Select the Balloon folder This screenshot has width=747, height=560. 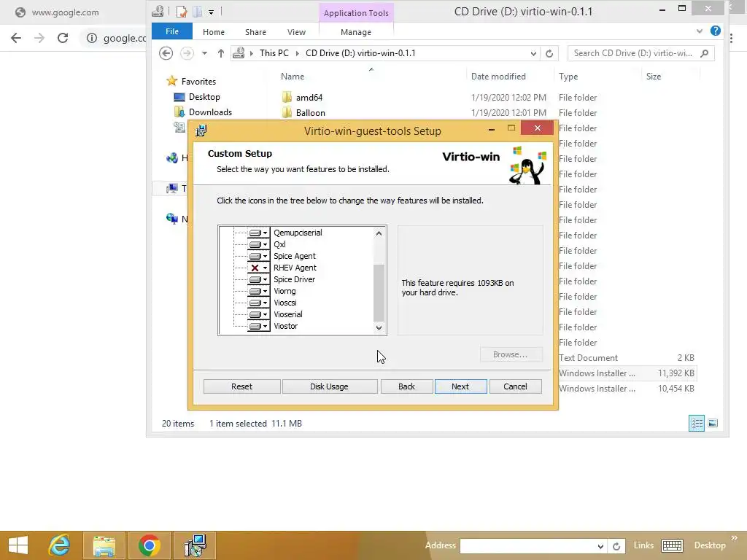(x=310, y=113)
